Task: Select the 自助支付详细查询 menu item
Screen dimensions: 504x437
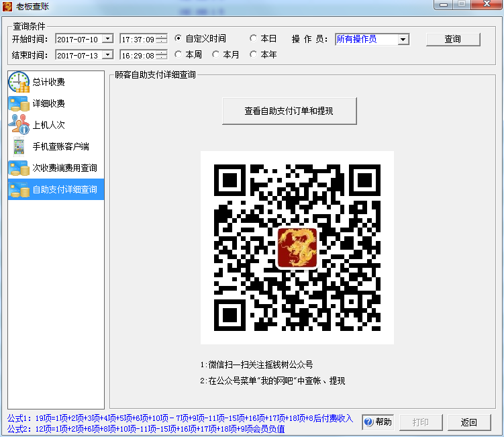Action: [56, 190]
